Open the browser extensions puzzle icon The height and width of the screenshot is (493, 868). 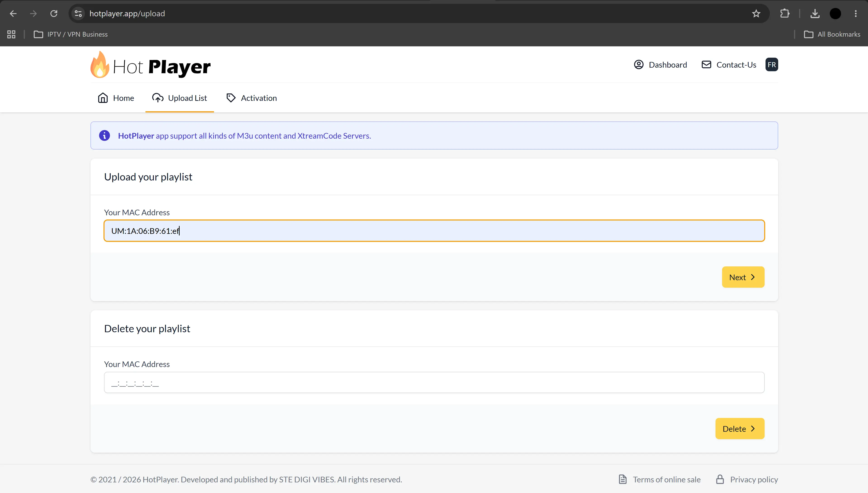(x=785, y=14)
